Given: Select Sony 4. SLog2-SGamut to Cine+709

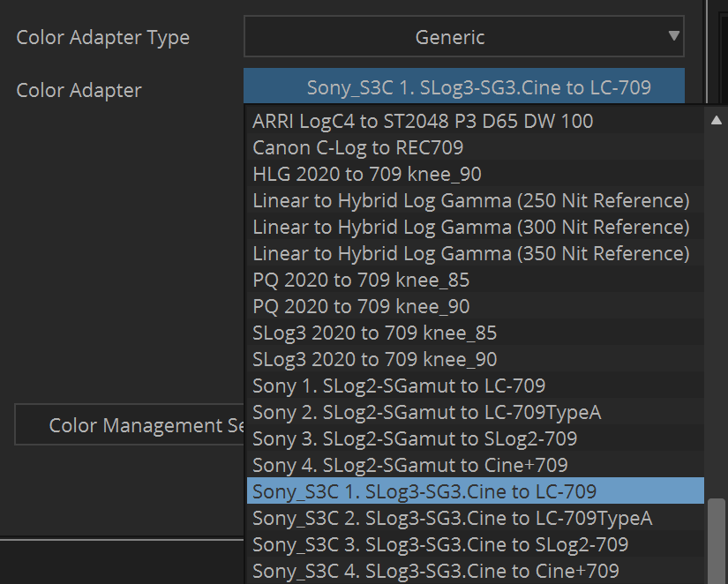Looking at the screenshot, I should [476, 465].
